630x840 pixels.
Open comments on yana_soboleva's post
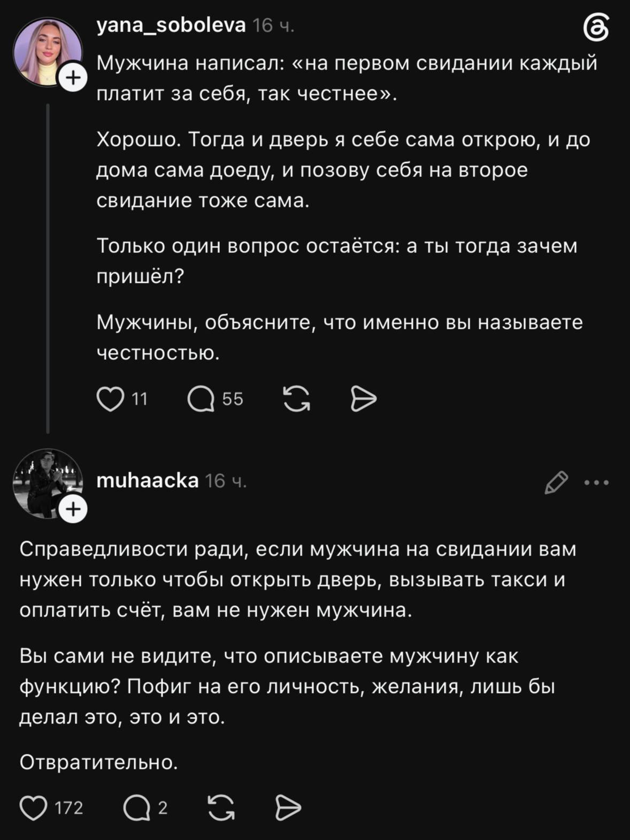[x=201, y=399]
